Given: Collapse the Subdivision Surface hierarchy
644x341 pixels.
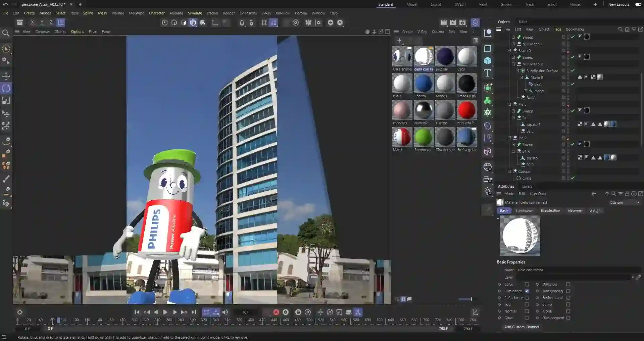Looking at the screenshot, I should tap(517, 71).
